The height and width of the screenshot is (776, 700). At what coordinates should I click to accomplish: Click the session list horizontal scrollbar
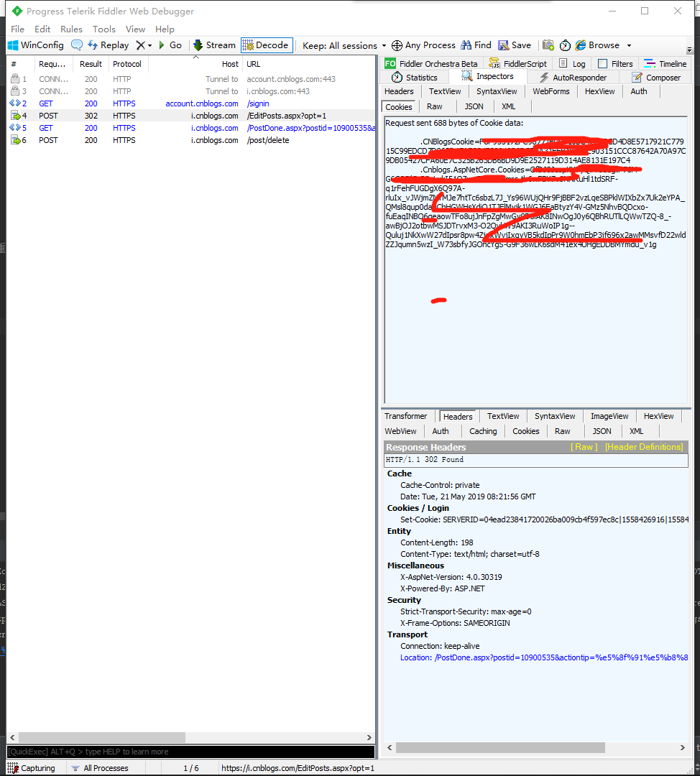click(x=101, y=737)
